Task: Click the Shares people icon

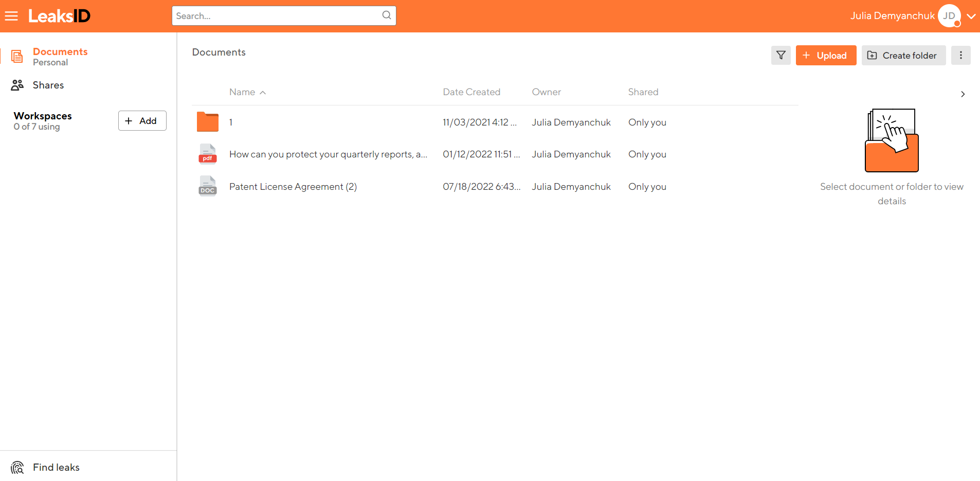Action: (17, 85)
